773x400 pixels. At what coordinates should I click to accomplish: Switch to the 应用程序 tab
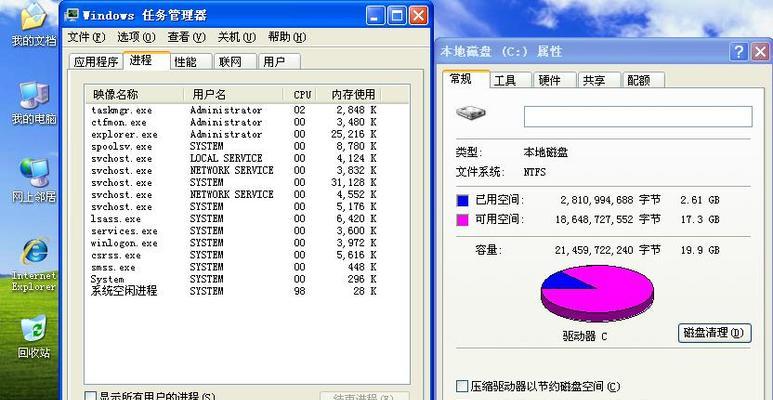[96, 62]
